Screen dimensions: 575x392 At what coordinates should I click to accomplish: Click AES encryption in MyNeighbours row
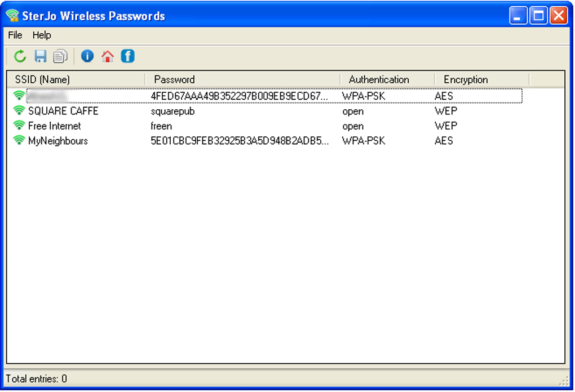(444, 141)
